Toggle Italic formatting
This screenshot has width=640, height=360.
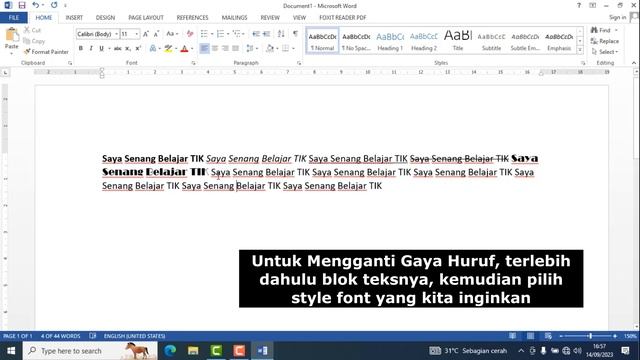tap(91, 48)
